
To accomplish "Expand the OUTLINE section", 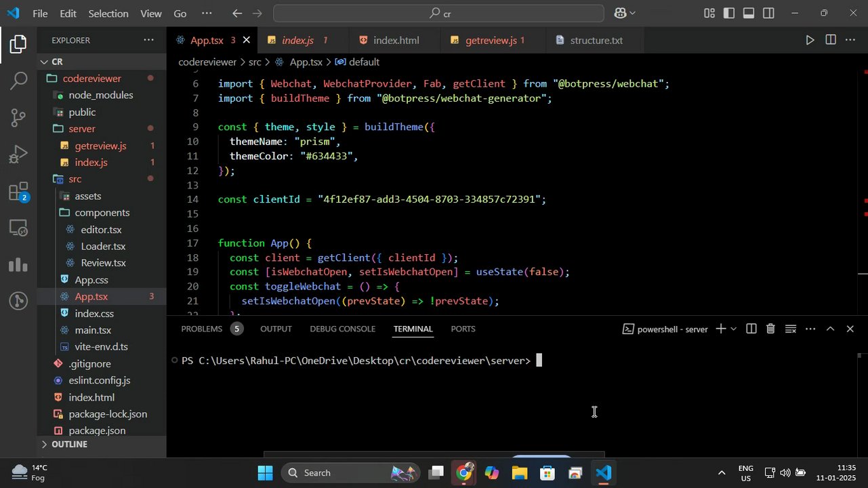I will pos(69,445).
